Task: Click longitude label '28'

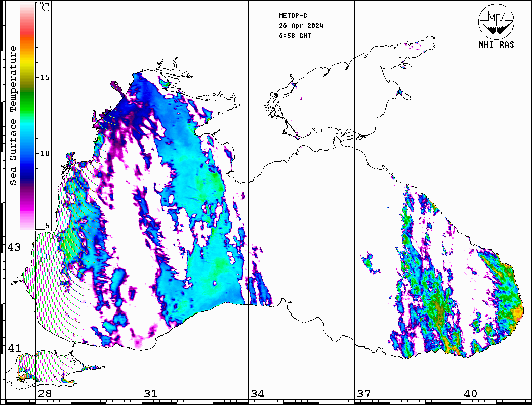Action: point(45,394)
